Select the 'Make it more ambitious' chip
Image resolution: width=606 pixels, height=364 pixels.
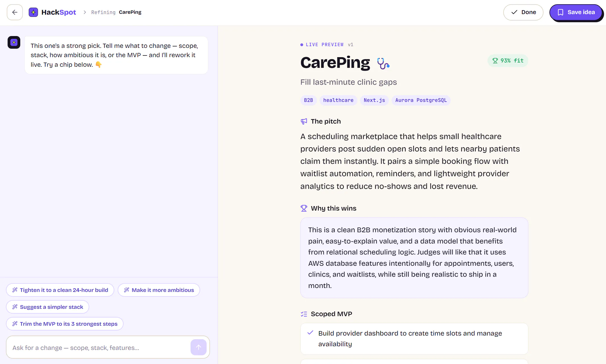[159, 290]
